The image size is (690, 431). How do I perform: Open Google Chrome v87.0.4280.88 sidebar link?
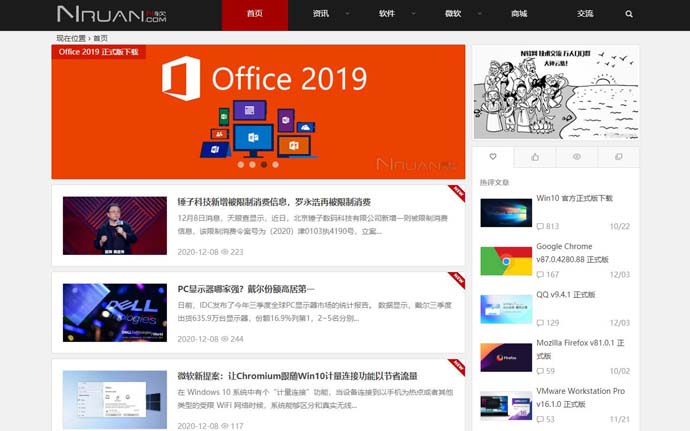(x=572, y=253)
